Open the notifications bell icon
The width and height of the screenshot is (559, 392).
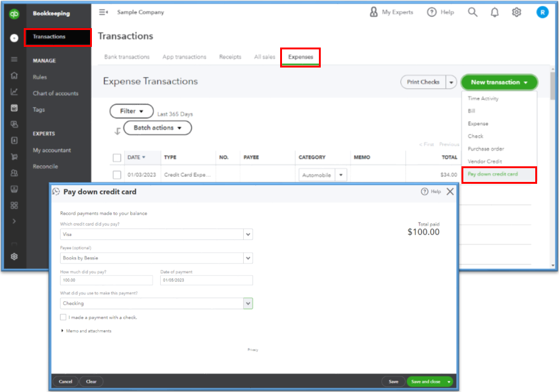(x=495, y=13)
